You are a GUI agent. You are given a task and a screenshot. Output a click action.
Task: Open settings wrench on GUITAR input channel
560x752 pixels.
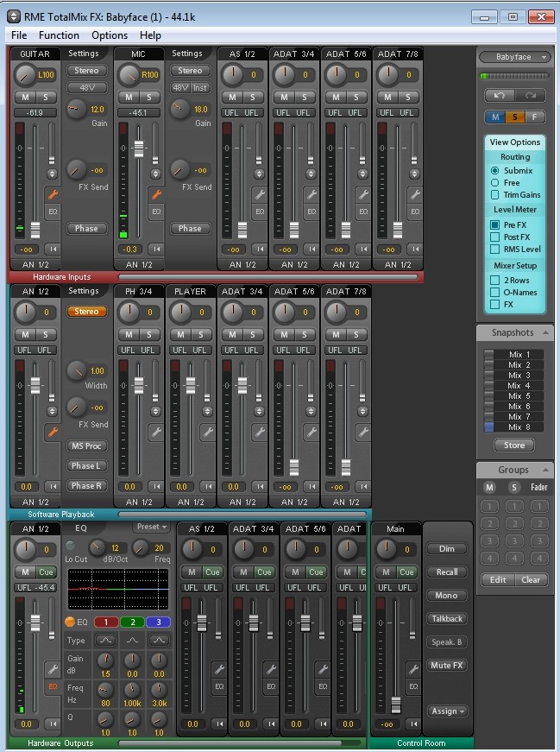(53, 194)
